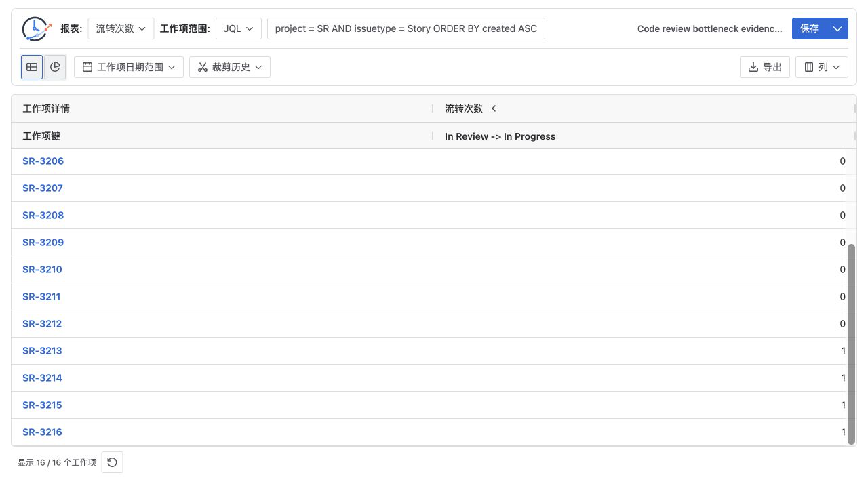
Task: Click the transition count in row SR-3213
Action: coord(843,351)
